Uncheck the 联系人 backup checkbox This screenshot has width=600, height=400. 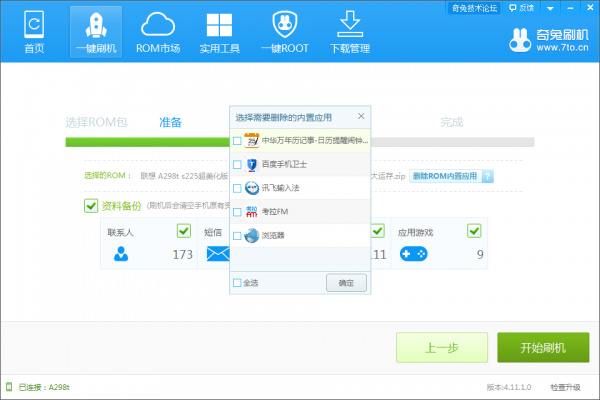[184, 231]
